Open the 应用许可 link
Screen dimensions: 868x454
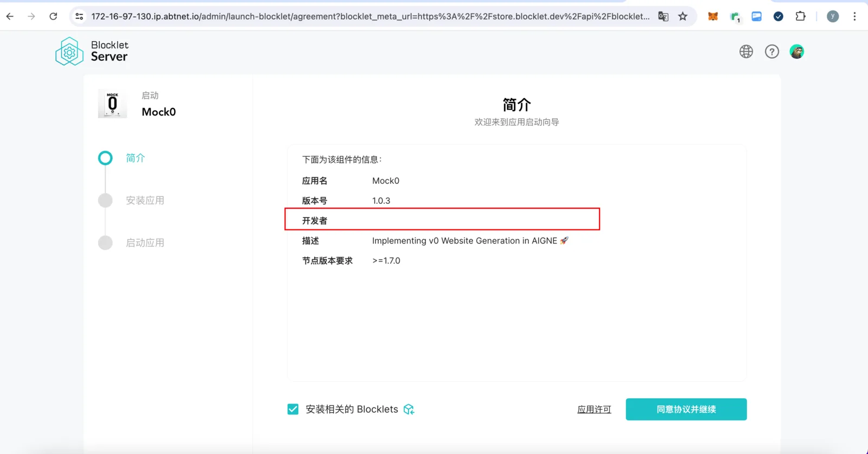click(594, 410)
